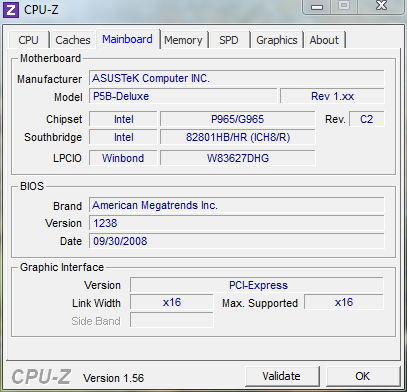Select the BIOS Version value 1238
407x392 pixels.
click(x=237, y=223)
